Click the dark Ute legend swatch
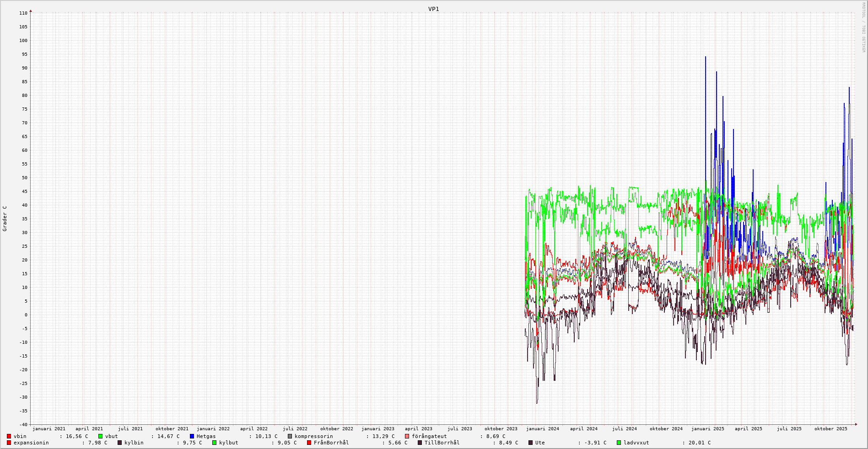The width and height of the screenshot is (868, 449). tap(531, 443)
